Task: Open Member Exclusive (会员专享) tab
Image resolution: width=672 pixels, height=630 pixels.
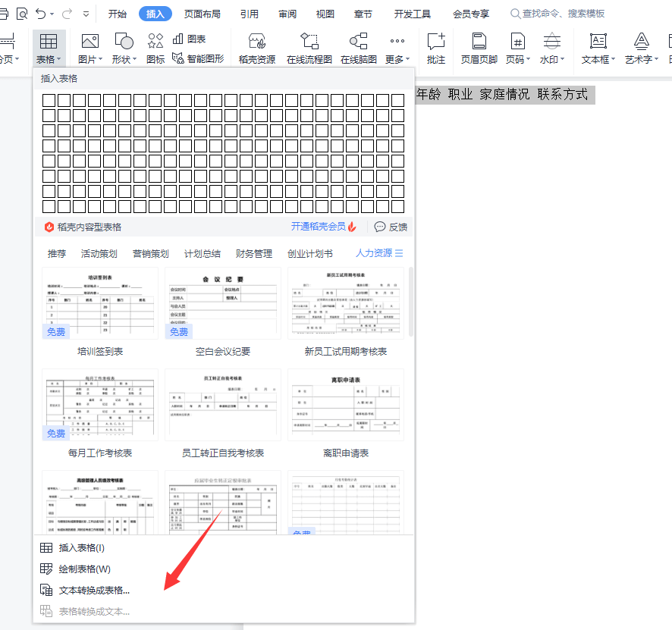Action: (471, 14)
